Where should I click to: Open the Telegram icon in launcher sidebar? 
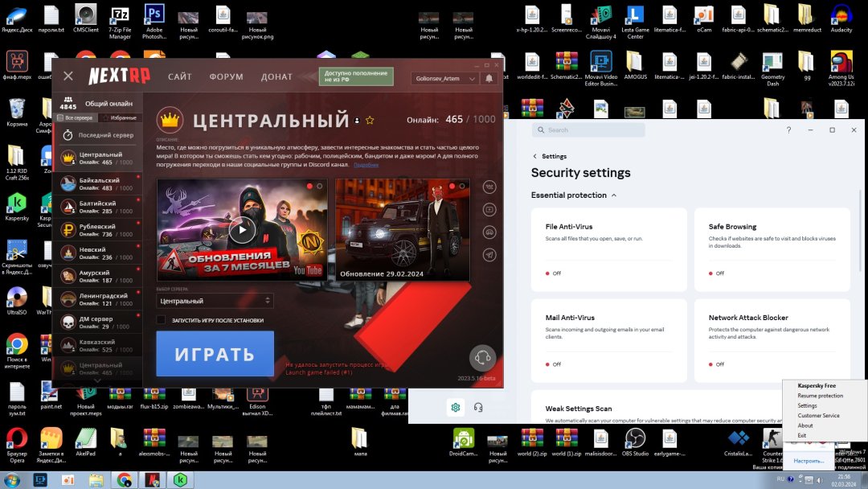489,255
